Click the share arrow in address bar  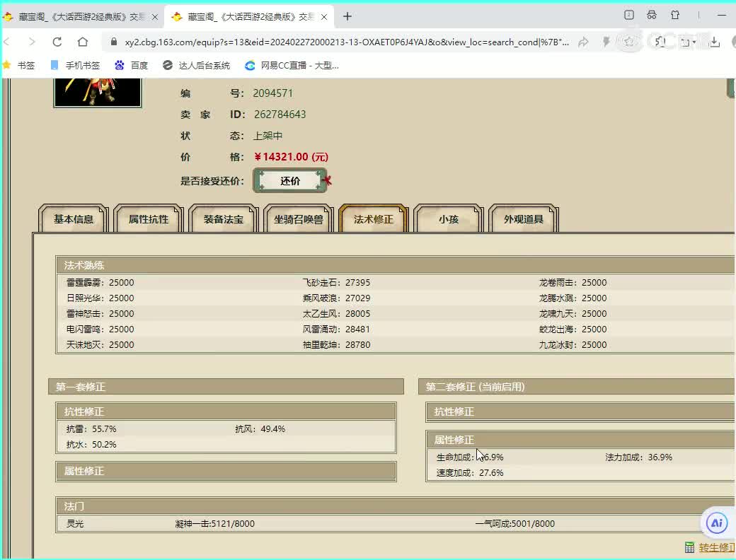click(x=583, y=42)
